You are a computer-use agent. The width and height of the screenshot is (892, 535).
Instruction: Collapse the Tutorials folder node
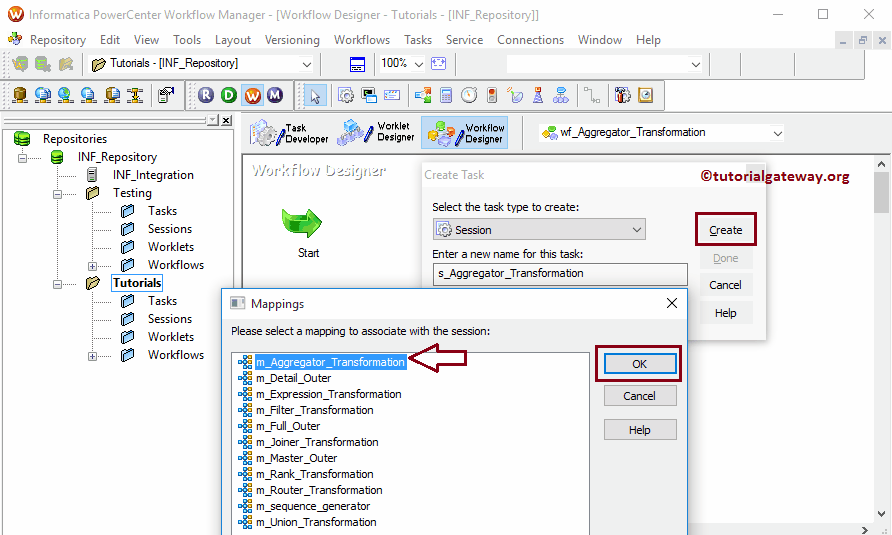(57, 284)
